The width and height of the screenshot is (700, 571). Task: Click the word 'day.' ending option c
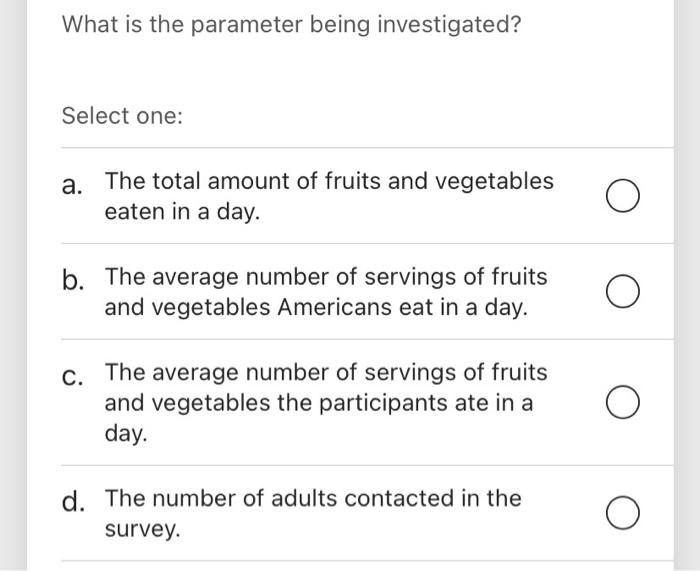pos(126,434)
